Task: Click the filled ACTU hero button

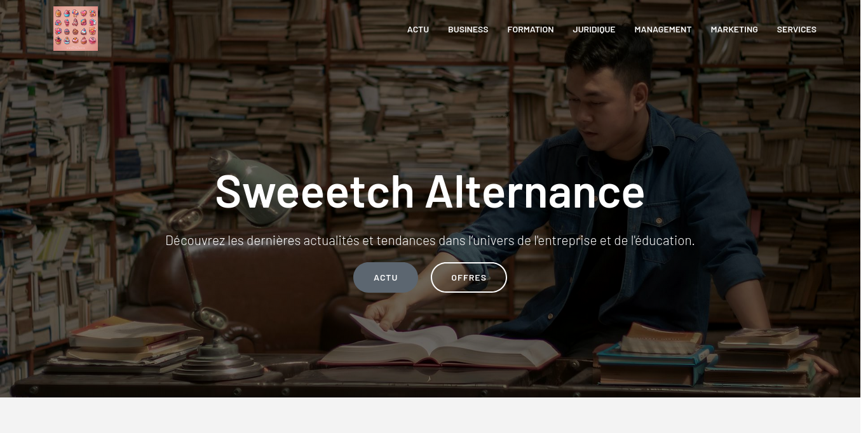Action: 386,277
